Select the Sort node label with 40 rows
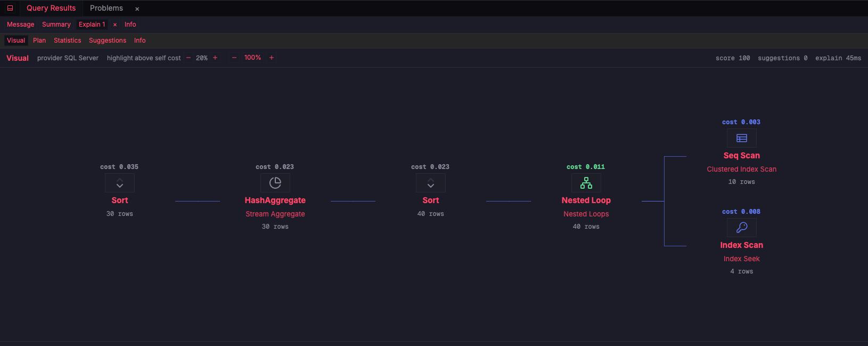 click(x=431, y=200)
